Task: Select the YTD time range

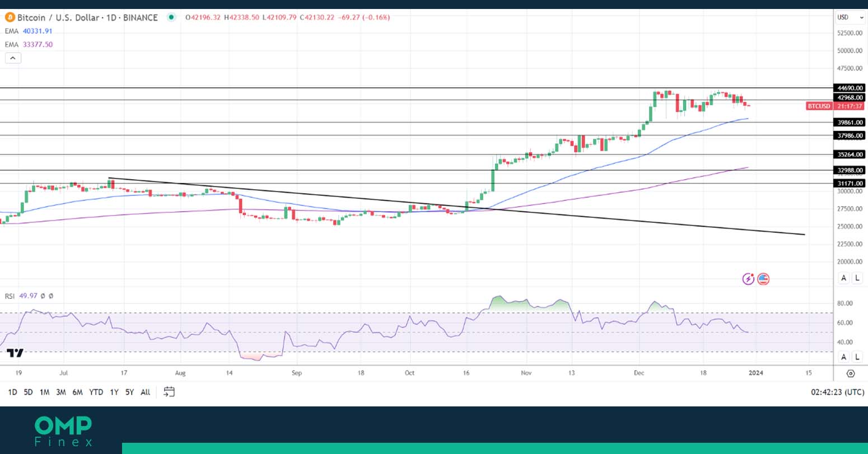Action: (x=96, y=392)
